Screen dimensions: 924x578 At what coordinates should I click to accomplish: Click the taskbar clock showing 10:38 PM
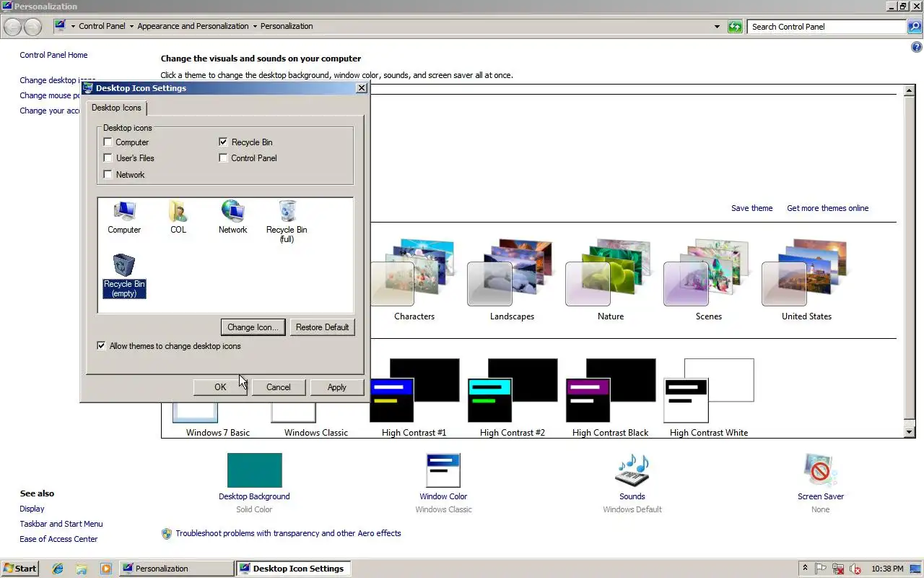[887, 569]
